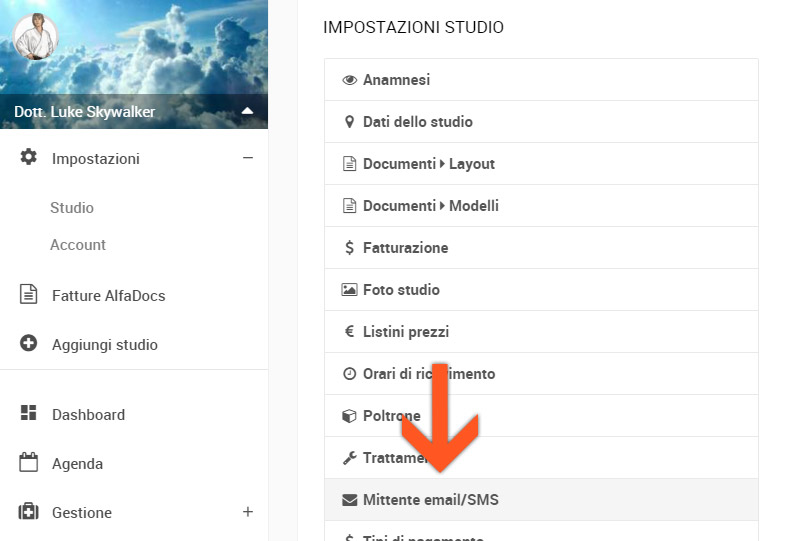Click the dollar icon next to Fatturazione
Image resolution: width=788 pixels, height=541 pixels.
349,248
